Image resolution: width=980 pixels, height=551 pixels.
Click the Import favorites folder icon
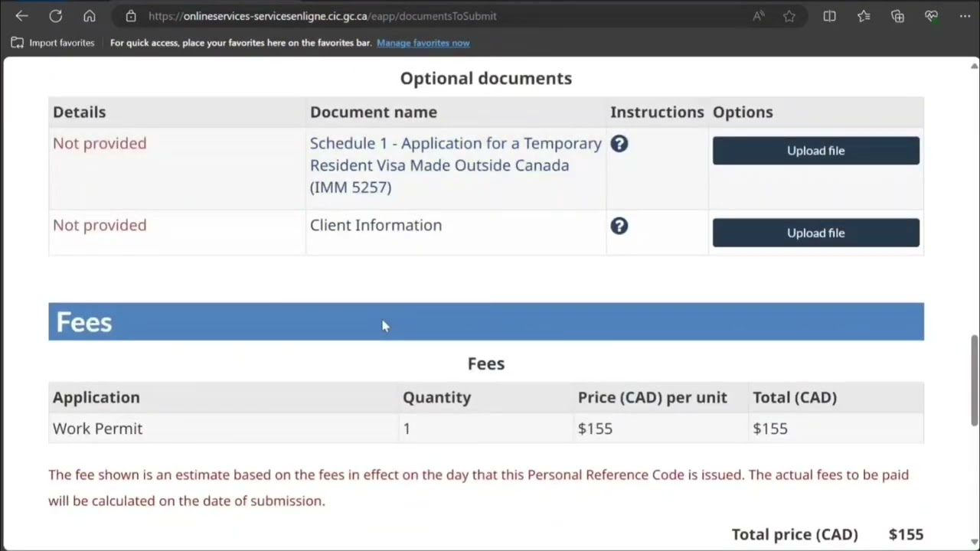pyautogui.click(x=17, y=43)
